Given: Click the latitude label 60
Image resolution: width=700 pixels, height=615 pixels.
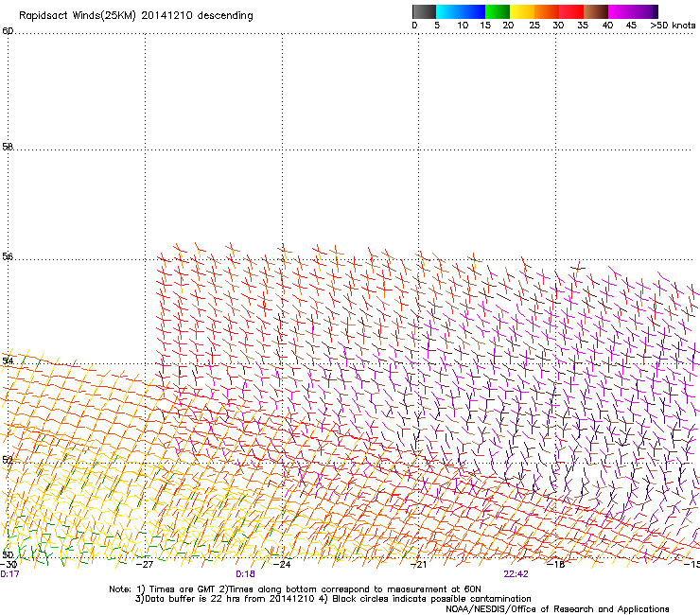Looking at the screenshot, I should point(8,31).
